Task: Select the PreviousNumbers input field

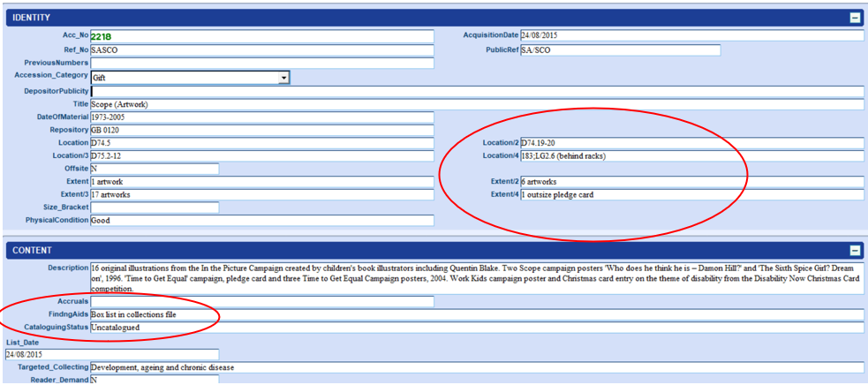Action: (x=261, y=64)
